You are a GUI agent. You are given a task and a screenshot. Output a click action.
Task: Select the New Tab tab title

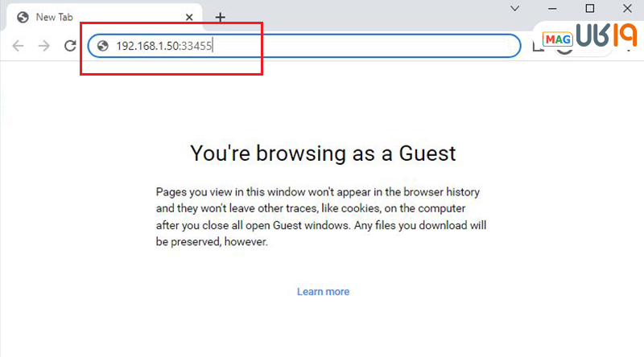56,17
